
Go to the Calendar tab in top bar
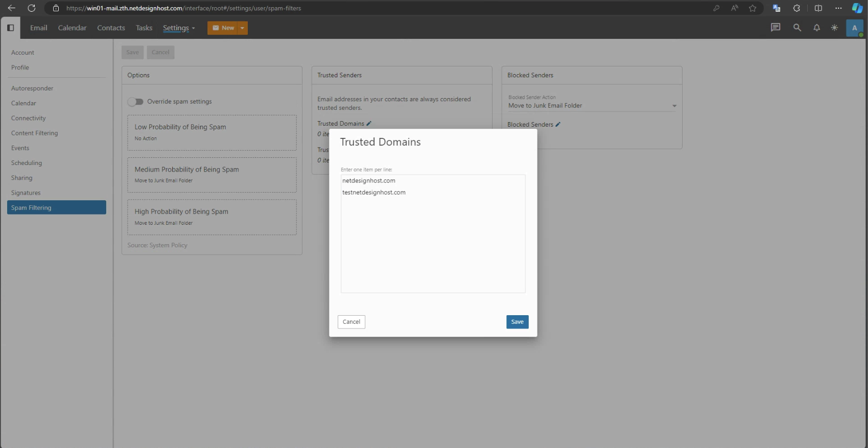pos(72,28)
